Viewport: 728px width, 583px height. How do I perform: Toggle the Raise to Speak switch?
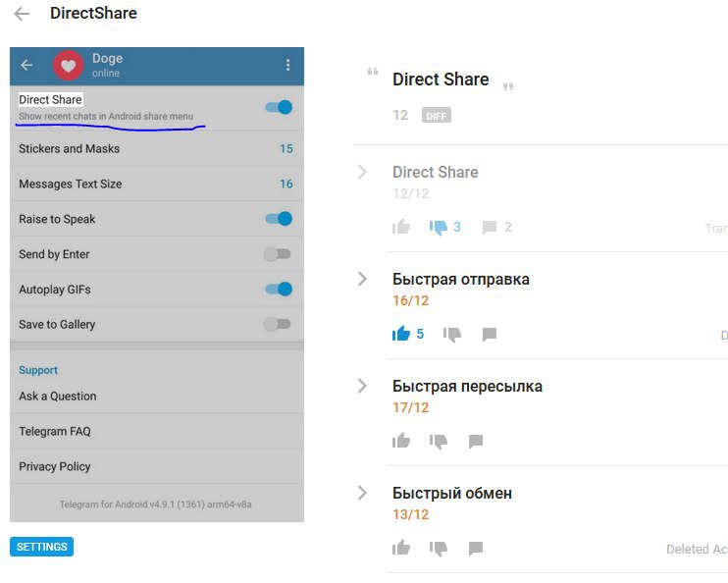[279, 218]
